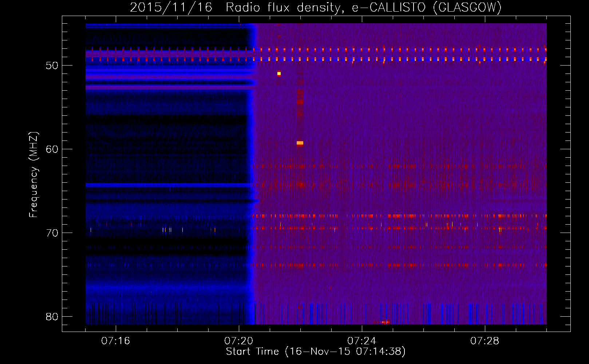Click the 60 frequency tick label
Viewport: 589px width, 364px height.
52,150
